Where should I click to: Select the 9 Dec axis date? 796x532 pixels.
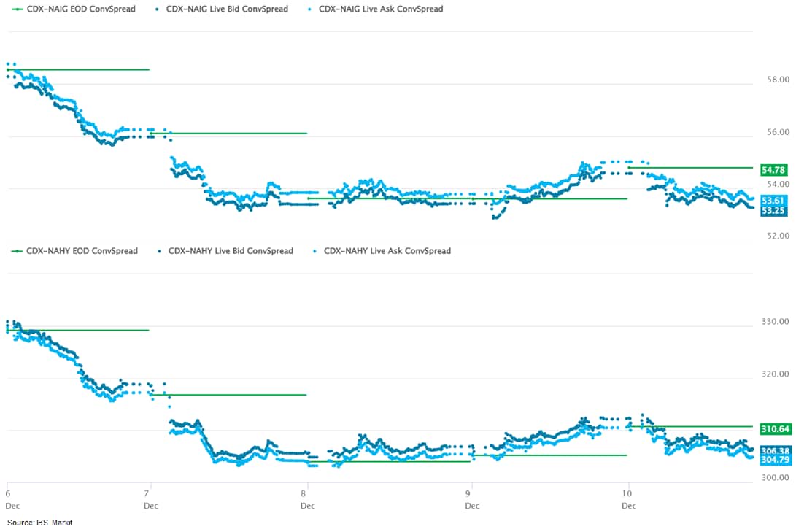click(x=472, y=489)
